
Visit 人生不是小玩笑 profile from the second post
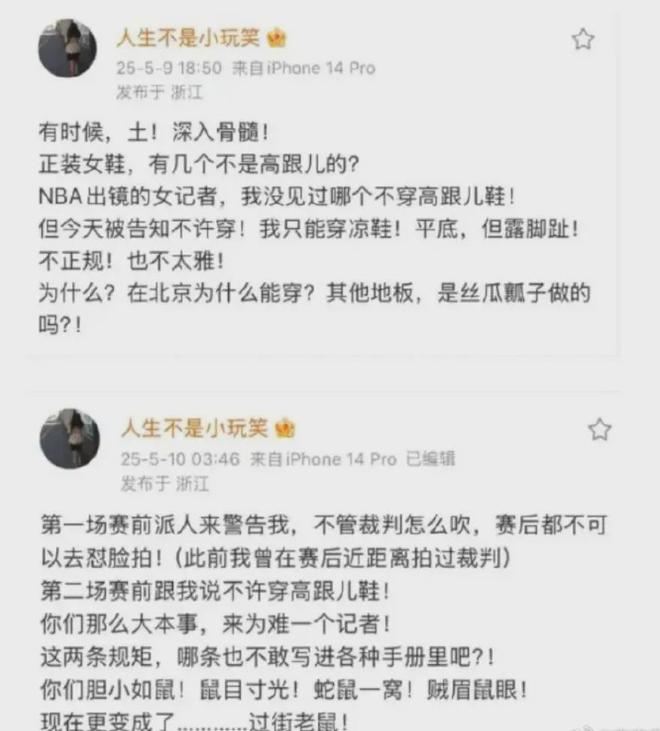pyautogui.click(x=194, y=428)
